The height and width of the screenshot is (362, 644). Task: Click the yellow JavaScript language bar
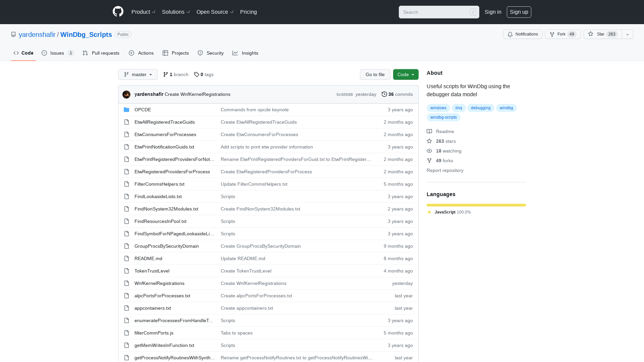point(476,205)
